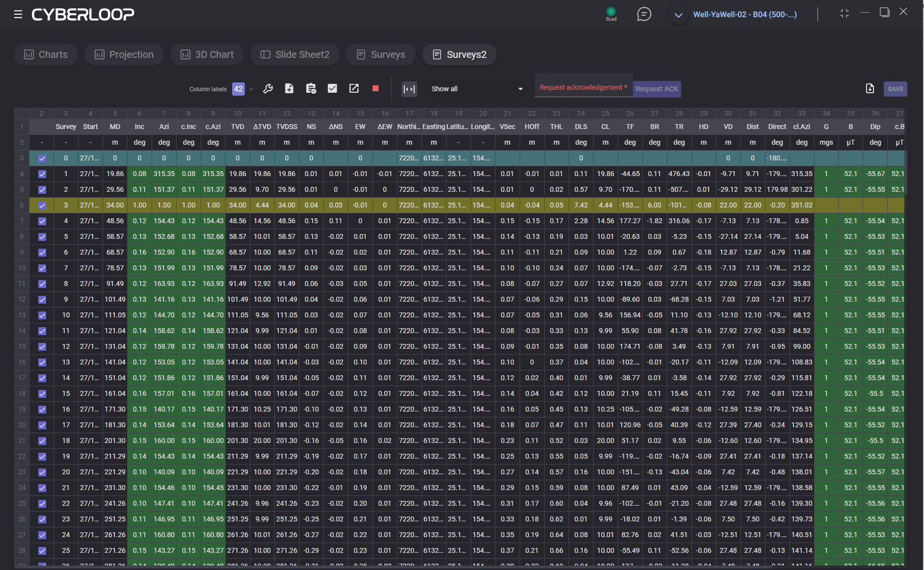Click the Request acknowledgement input field

tap(583, 87)
